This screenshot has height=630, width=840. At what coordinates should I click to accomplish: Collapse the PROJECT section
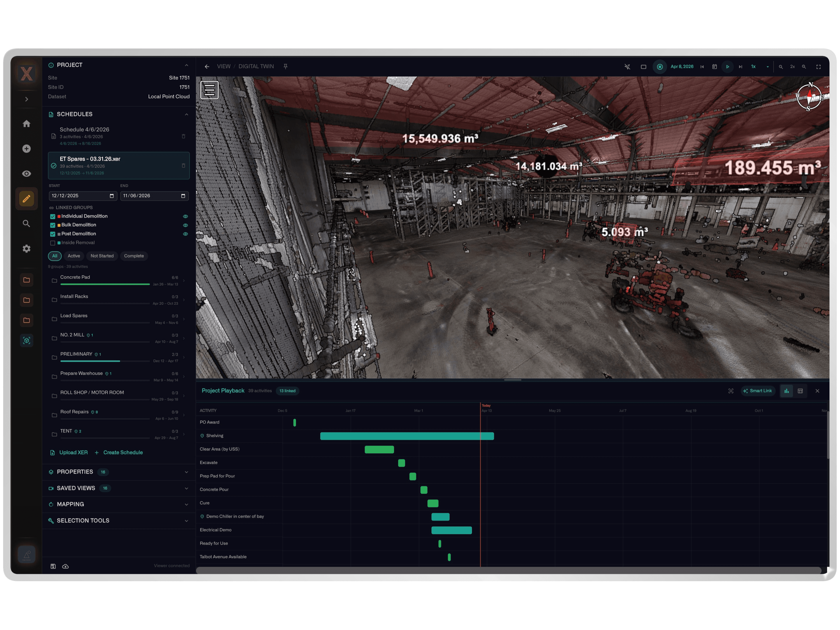(186, 65)
